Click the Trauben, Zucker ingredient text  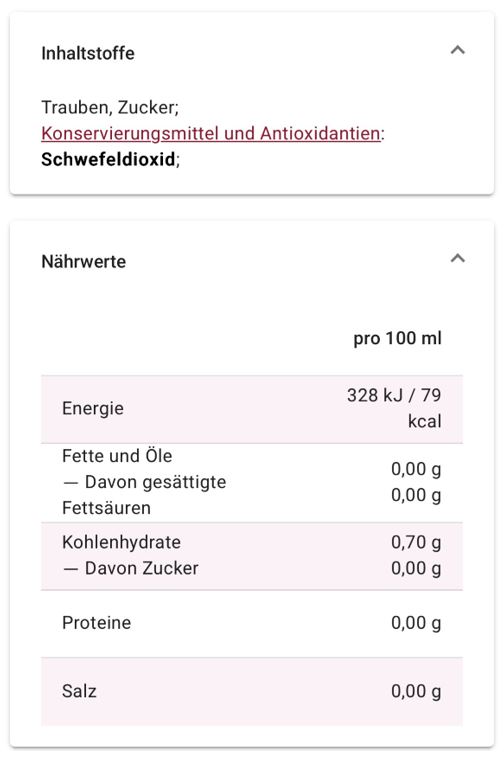coord(110,107)
